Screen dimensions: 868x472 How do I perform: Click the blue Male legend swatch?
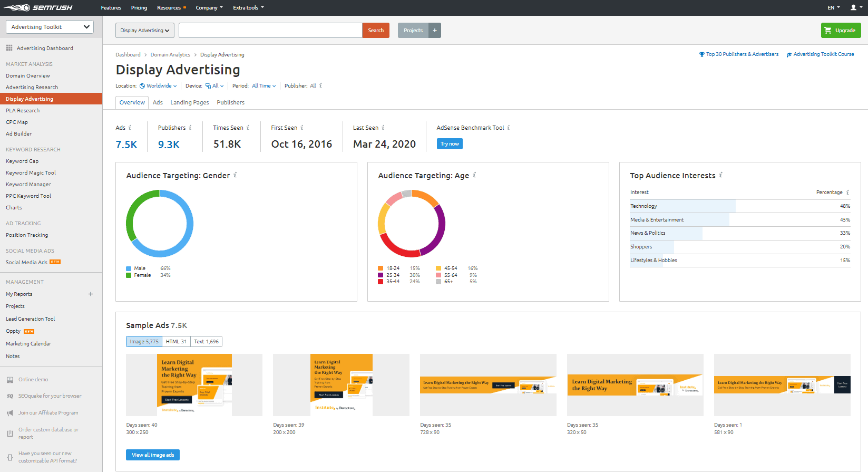[129, 268]
